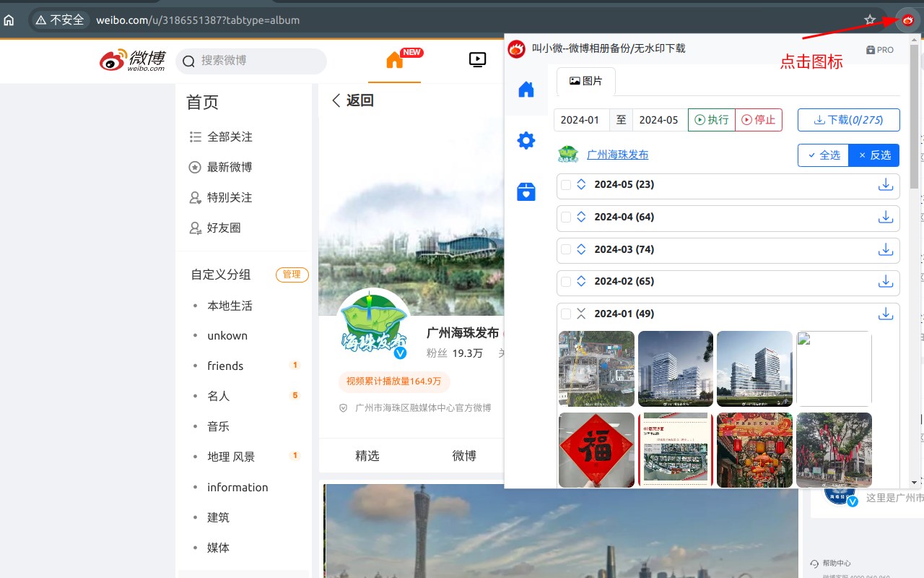Tick the 2024-05 (23) checkbox
This screenshot has width=924, height=578.
pyautogui.click(x=566, y=185)
